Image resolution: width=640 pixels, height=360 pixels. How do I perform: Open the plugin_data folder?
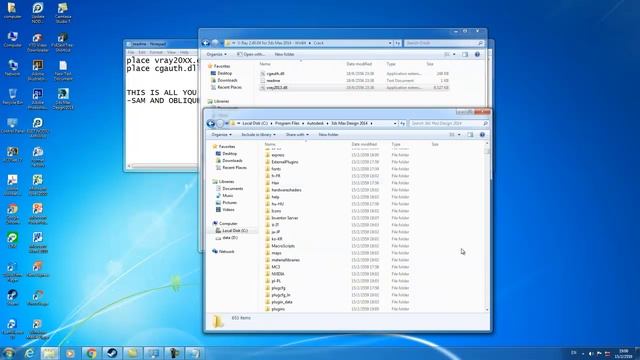coord(282,302)
